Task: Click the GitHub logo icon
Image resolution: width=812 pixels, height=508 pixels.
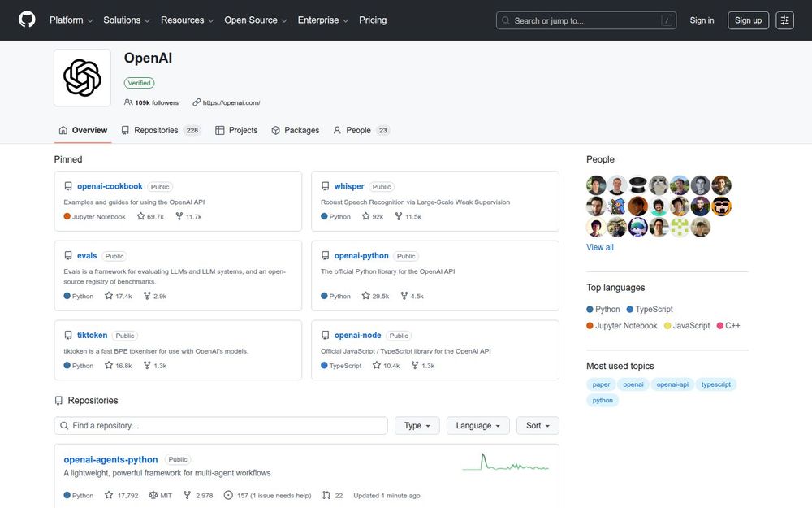Action: tap(27, 20)
